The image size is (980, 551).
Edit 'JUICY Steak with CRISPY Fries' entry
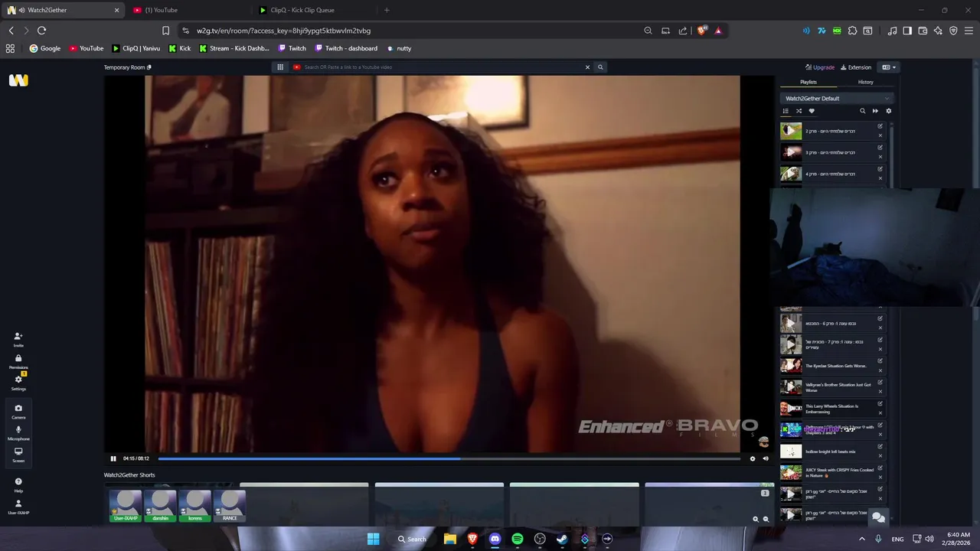pos(880,468)
